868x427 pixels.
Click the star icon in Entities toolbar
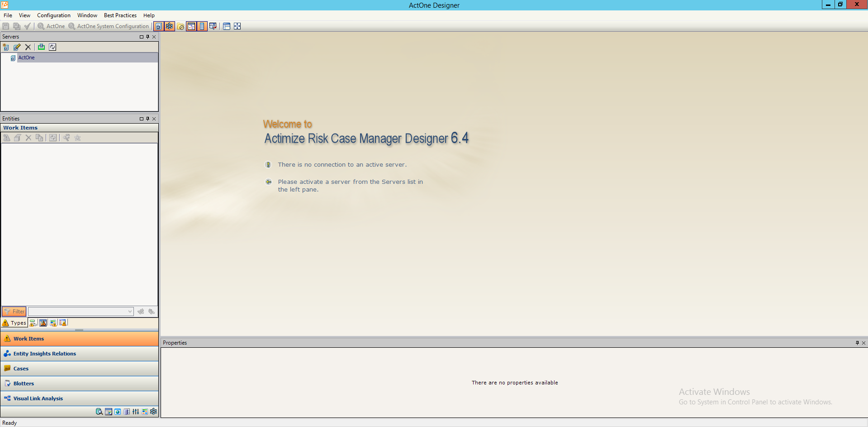77,138
